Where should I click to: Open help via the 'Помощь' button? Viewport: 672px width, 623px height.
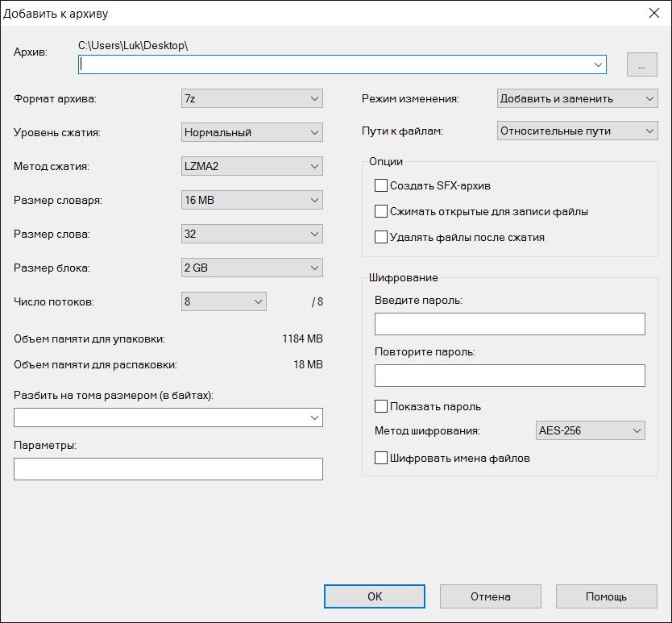pyautogui.click(x=607, y=596)
